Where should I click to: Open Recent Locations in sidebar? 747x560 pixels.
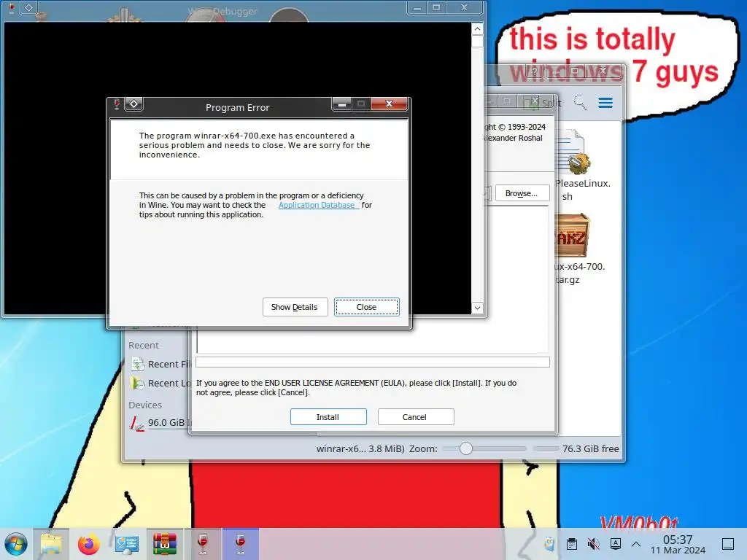(x=162, y=384)
